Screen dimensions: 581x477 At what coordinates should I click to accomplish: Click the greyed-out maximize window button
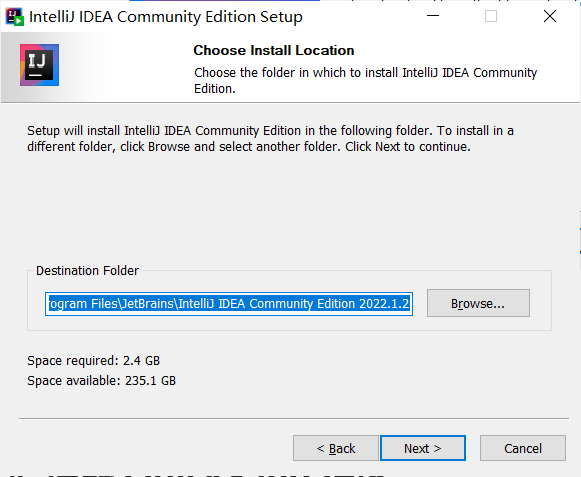click(491, 16)
